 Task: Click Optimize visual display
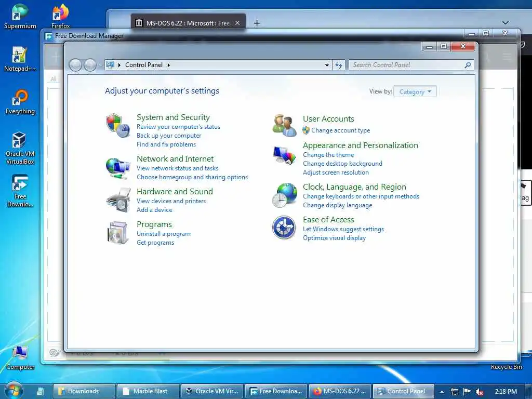click(x=334, y=238)
